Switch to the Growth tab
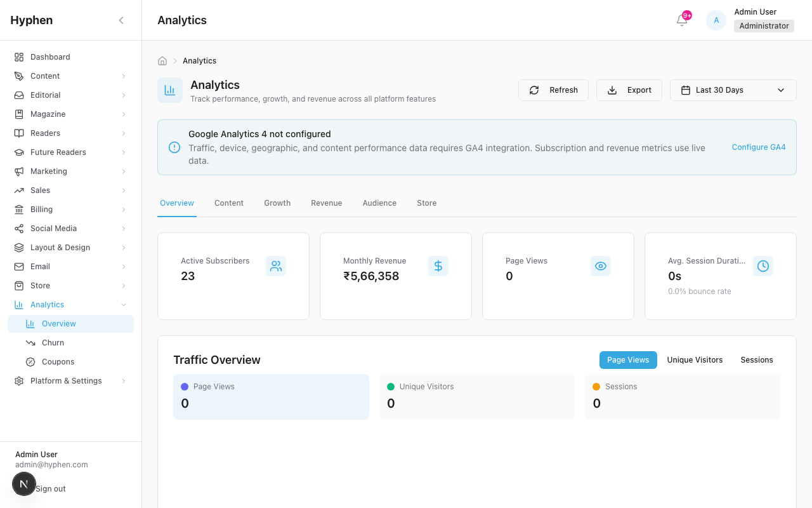812x508 pixels. (x=277, y=203)
